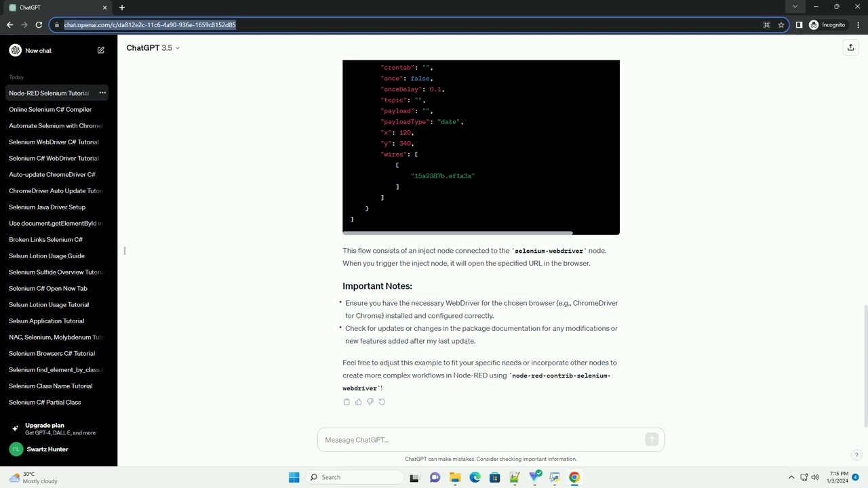
Task: Open the Selsun Lotion Usage Guide chat
Action: point(57,256)
